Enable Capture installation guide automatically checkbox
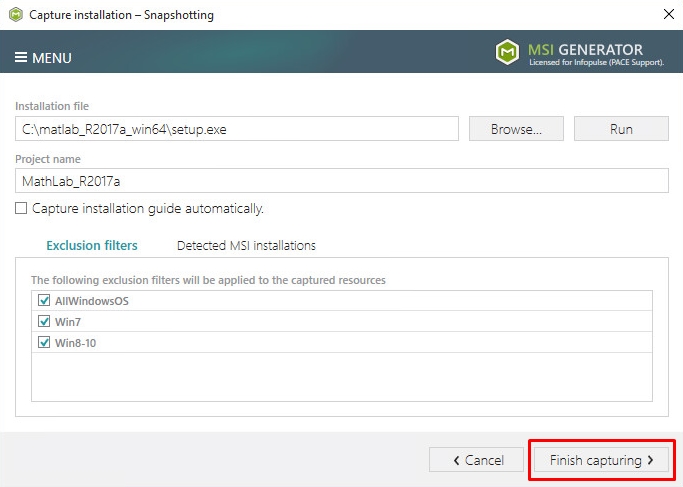Screen dimensions: 683x487 (21, 208)
